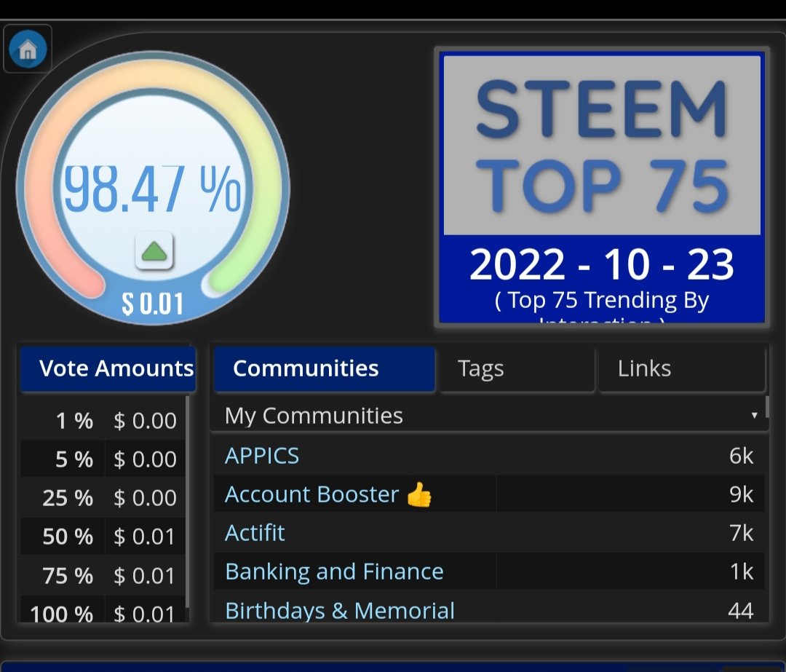Visit the Actifit community

[255, 533]
